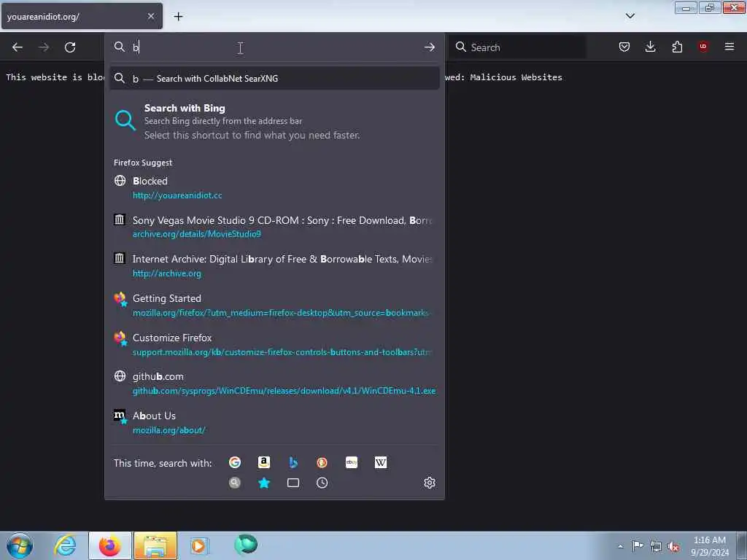Open the 'About Us' mozilla.org suggestion
Image resolution: width=747 pixels, height=560 pixels.
[274, 422]
